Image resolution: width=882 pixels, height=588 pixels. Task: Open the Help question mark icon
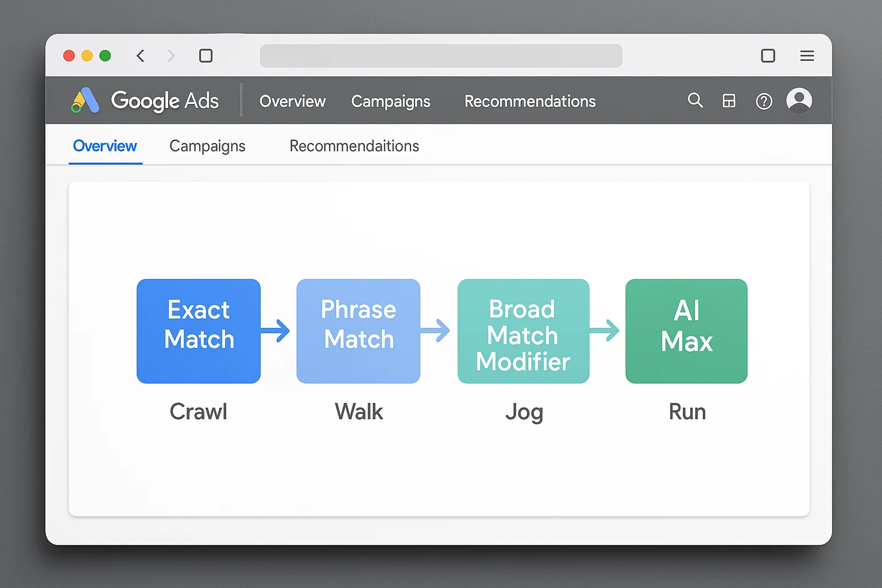[764, 101]
